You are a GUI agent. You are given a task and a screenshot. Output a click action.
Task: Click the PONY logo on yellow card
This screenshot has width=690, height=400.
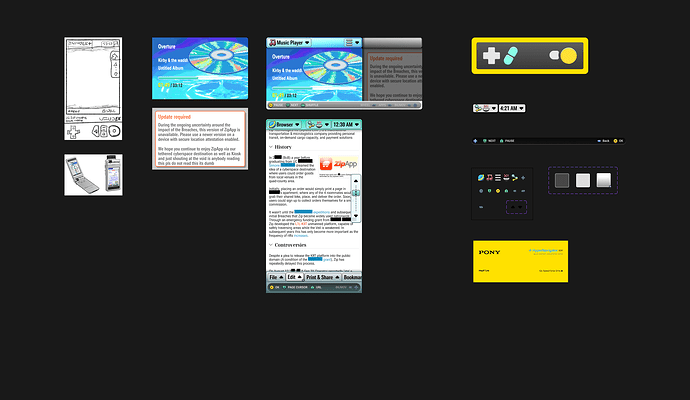(489, 252)
